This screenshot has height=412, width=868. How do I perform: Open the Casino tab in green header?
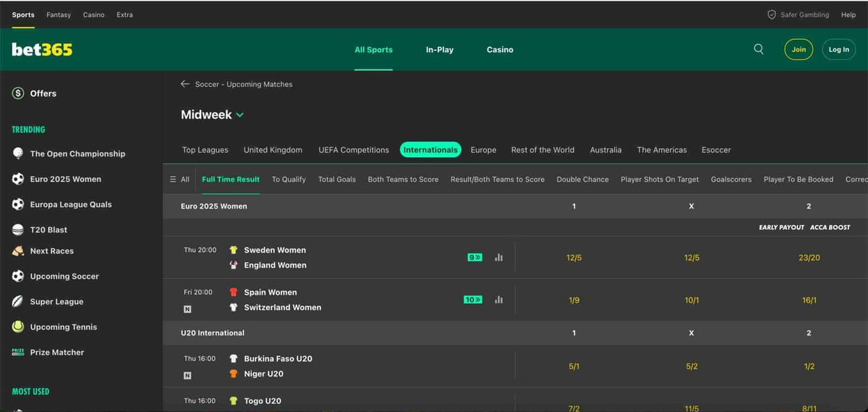click(x=500, y=50)
